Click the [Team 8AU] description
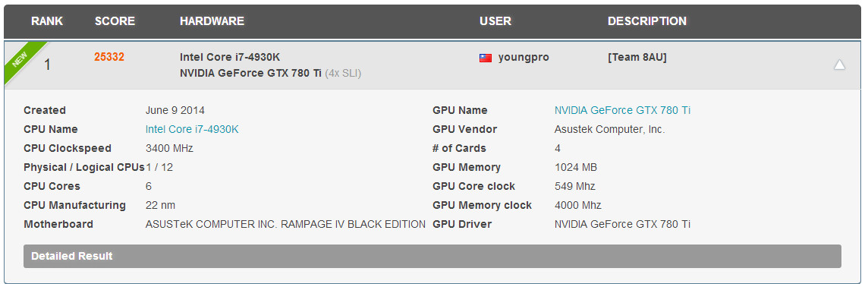Image resolution: width=868 pixels, height=284 pixels. point(637,57)
